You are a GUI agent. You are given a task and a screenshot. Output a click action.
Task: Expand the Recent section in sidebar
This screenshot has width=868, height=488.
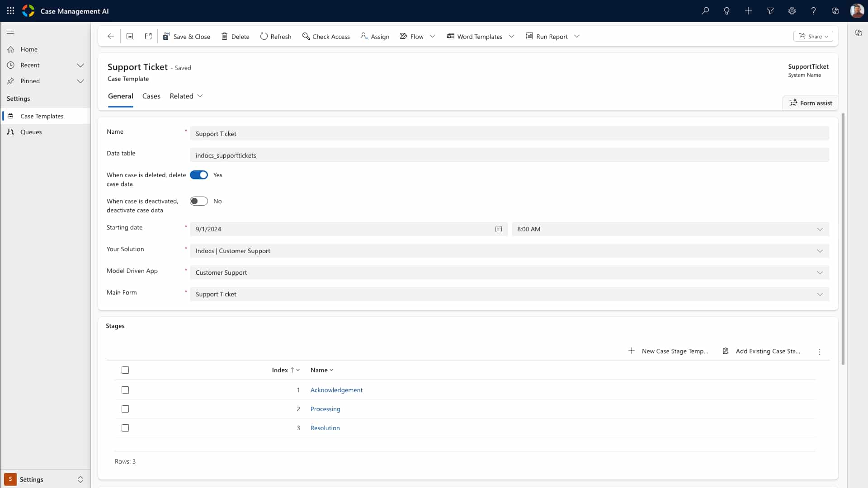(x=80, y=65)
